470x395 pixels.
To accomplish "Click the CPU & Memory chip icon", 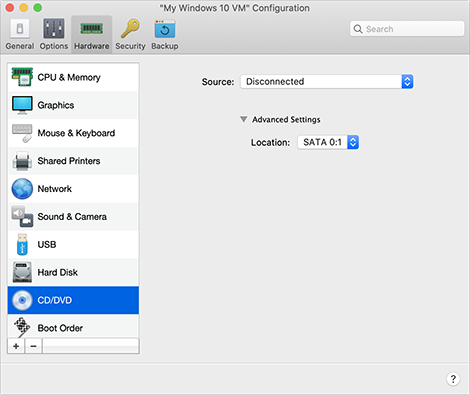I will [22, 77].
